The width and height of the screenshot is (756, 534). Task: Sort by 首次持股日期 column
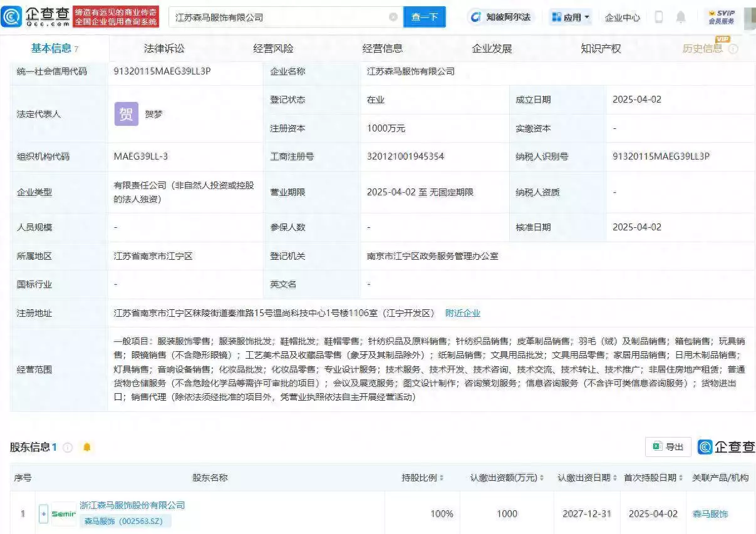[653, 478]
